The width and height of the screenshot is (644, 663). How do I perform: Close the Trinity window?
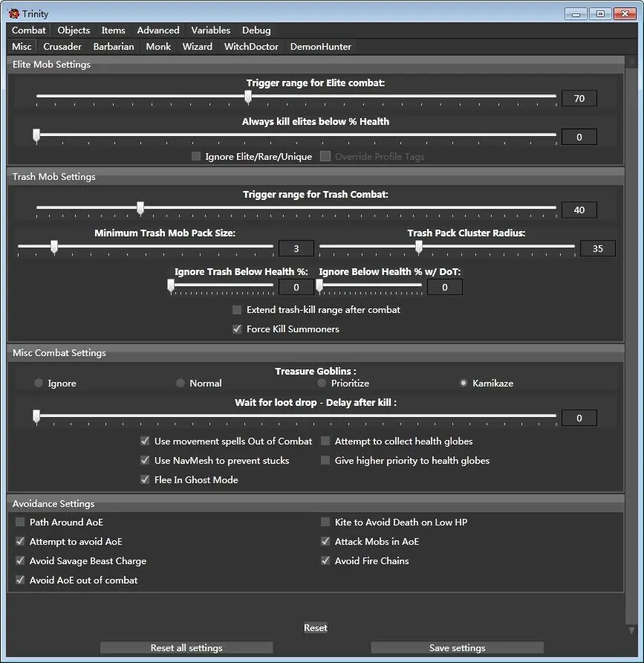click(625, 14)
